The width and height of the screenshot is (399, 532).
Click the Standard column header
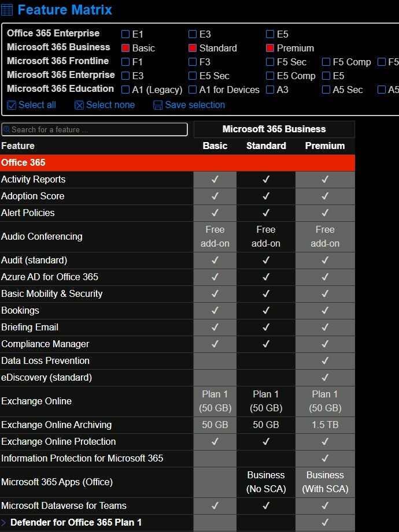pyautogui.click(x=266, y=146)
